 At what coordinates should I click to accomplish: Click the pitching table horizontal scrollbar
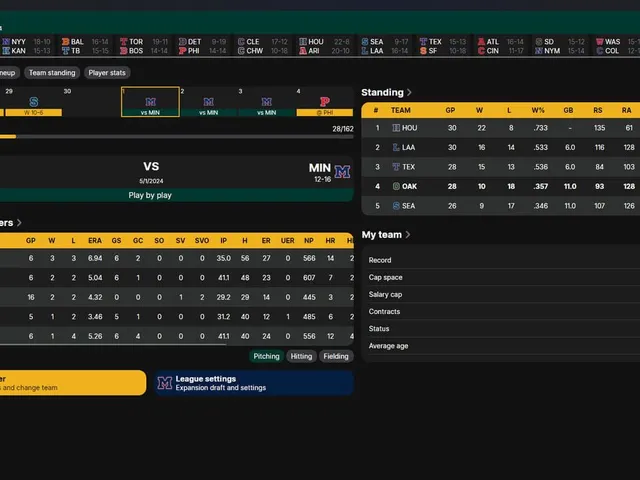click(113, 345)
